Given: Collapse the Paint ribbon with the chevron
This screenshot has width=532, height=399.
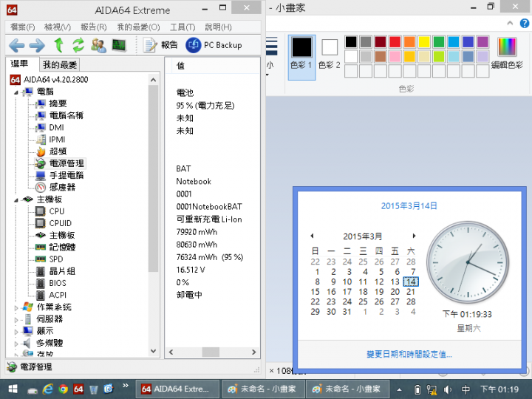Looking at the screenshot, I should point(510,23).
